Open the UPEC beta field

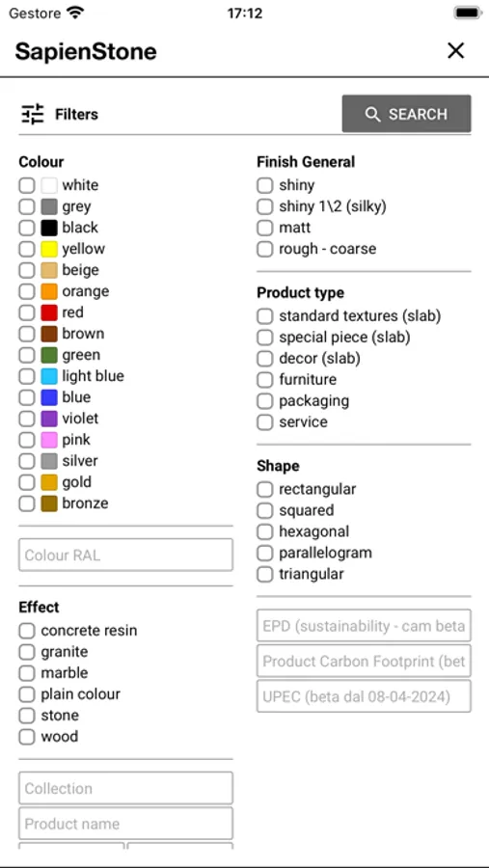tap(364, 696)
